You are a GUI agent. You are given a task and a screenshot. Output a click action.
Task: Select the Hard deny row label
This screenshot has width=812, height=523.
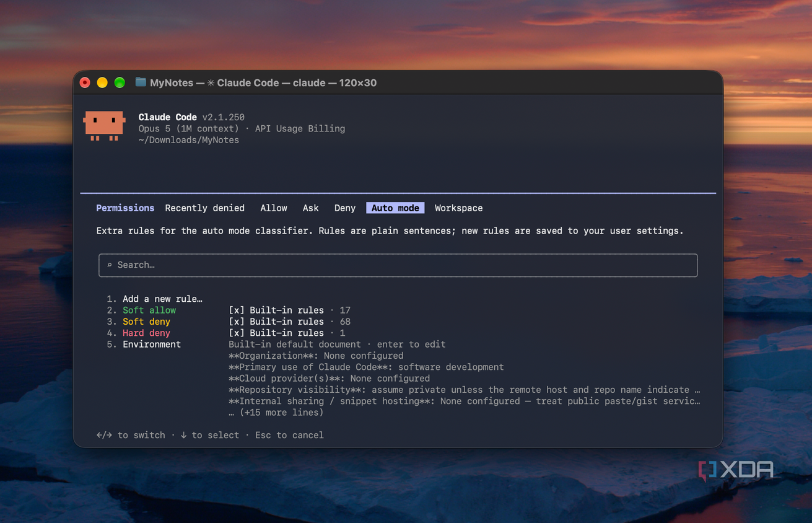[x=146, y=333]
